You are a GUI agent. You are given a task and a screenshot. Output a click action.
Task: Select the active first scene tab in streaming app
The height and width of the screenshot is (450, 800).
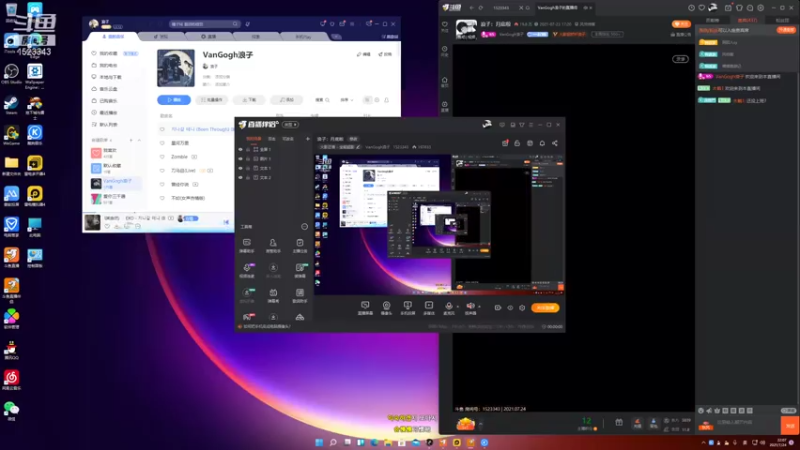tap(254, 139)
